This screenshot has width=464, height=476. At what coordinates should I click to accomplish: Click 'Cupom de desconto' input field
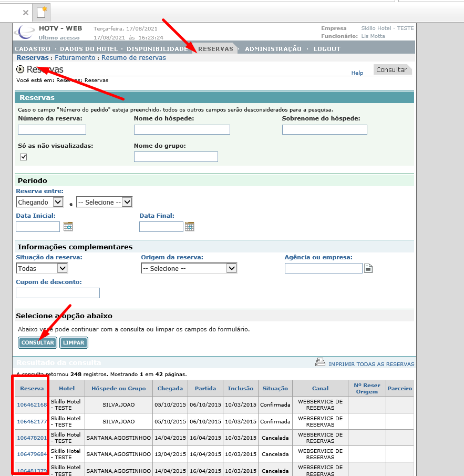coord(58,293)
